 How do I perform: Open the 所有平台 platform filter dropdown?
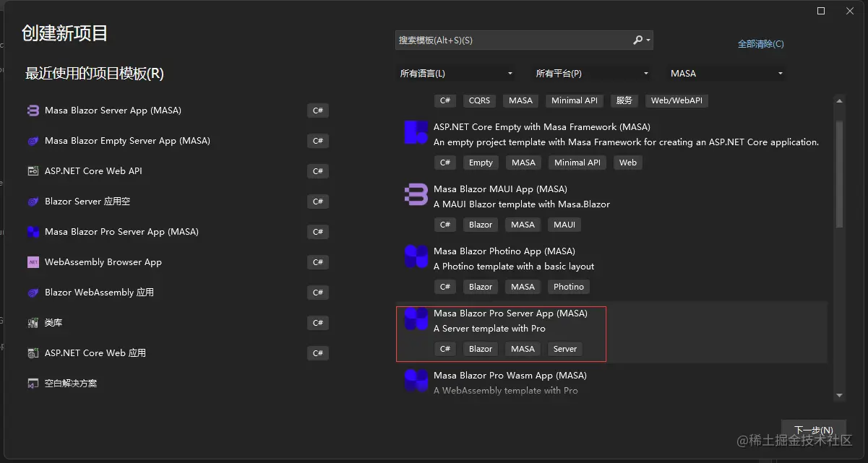pyautogui.click(x=592, y=74)
